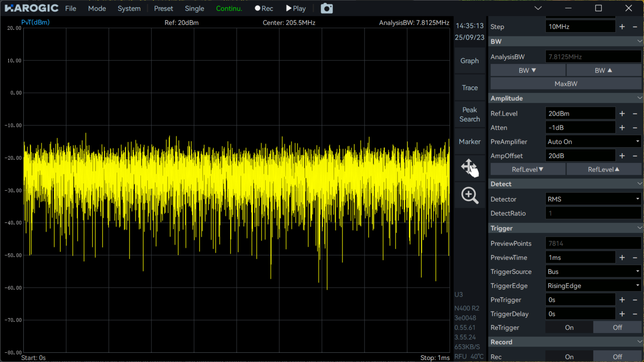Increase Ref.Level with plus button
Screen dimensions: 644x362
pyautogui.click(x=622, y=114)
